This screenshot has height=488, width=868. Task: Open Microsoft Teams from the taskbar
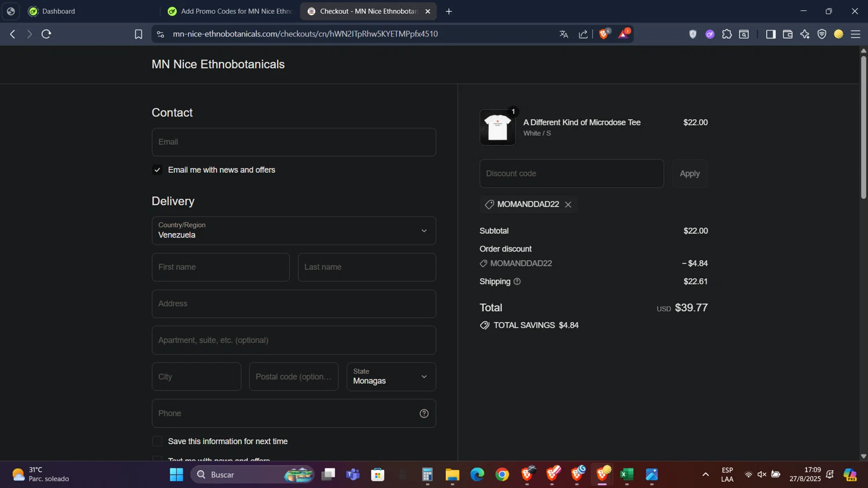click(353, 475)
